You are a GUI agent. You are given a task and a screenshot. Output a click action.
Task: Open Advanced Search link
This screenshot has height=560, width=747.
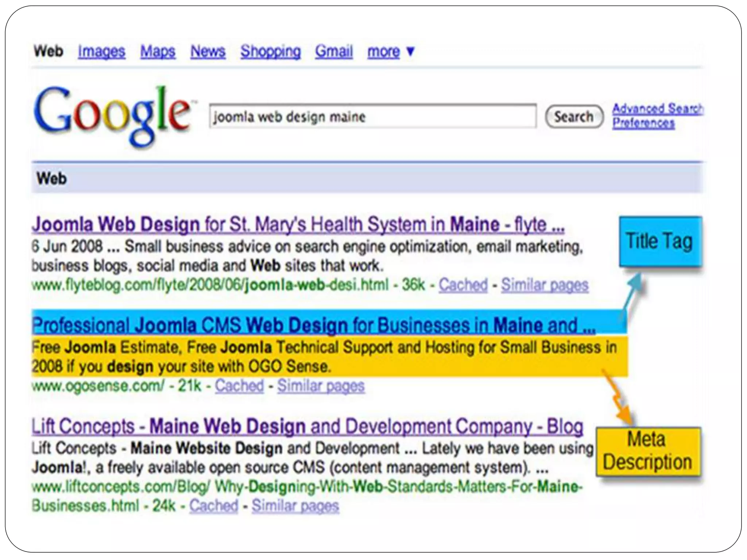point(657,109)
